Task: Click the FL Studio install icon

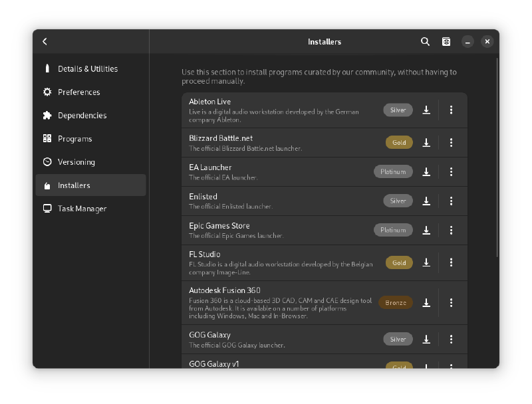Action: coord(426,263)
